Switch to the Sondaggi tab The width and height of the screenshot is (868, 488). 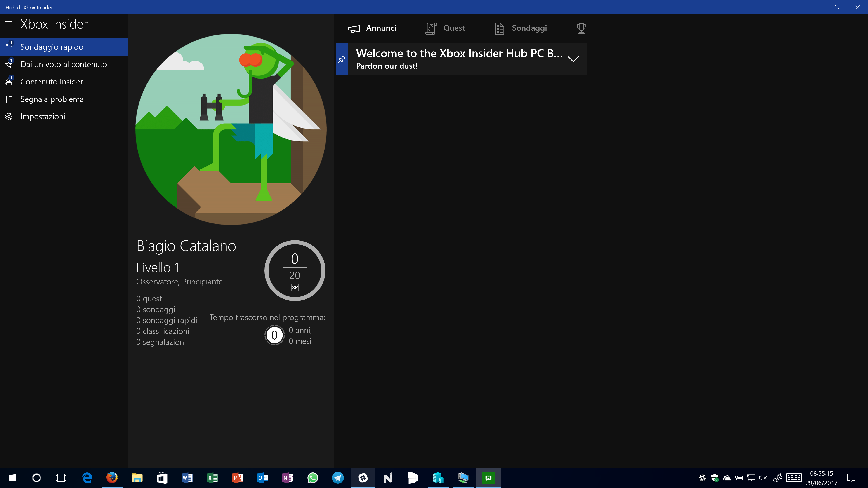tap(521, 28)
